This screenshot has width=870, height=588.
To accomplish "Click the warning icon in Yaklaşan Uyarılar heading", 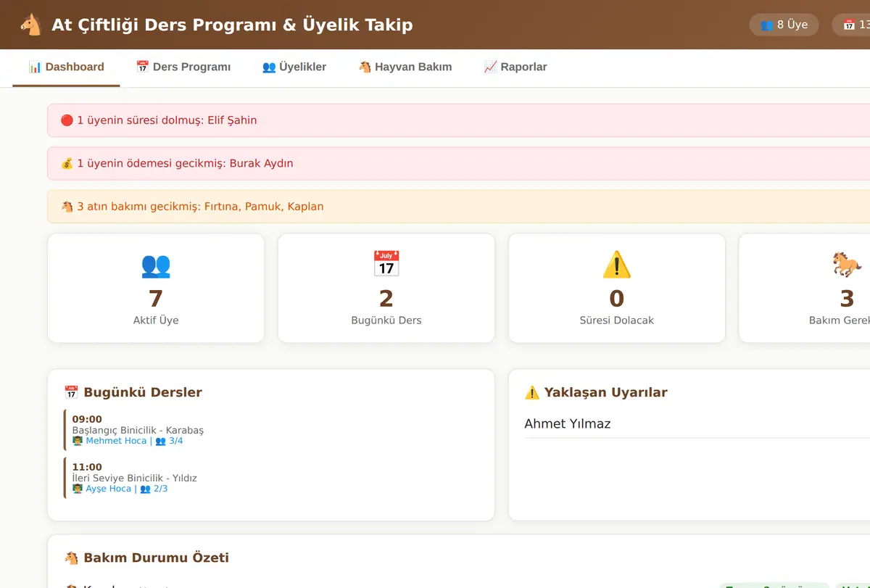I will point(532,392).
